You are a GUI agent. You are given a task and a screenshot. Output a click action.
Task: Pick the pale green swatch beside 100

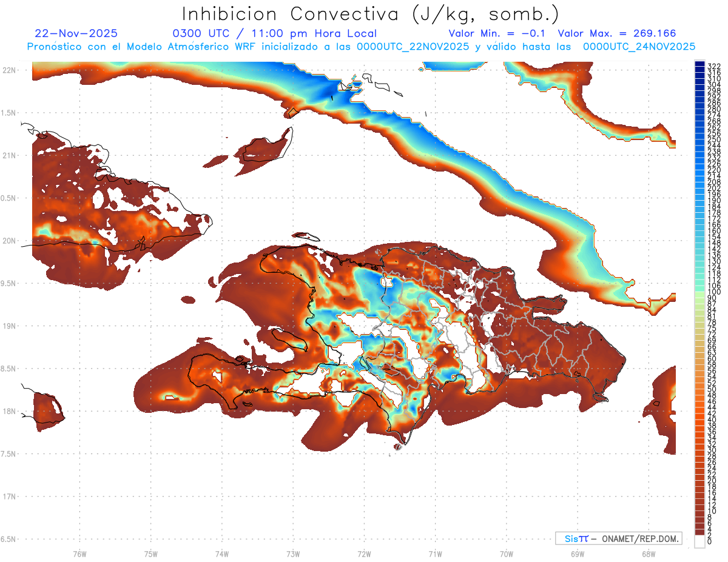699,295
